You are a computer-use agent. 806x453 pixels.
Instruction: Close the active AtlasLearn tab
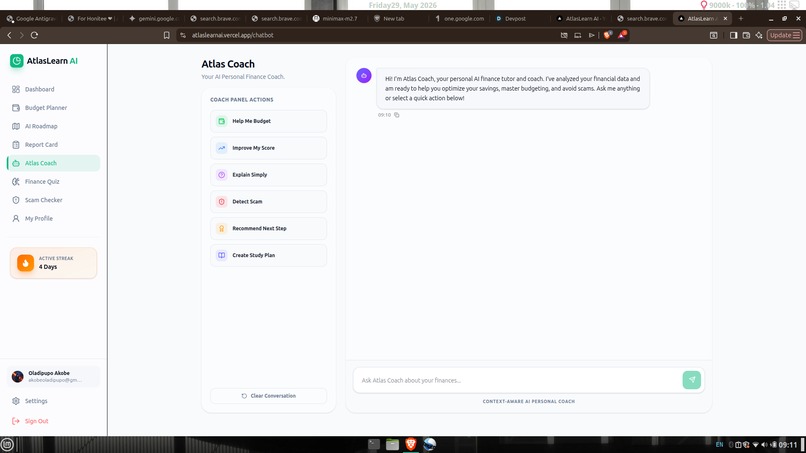coord(725,19)
